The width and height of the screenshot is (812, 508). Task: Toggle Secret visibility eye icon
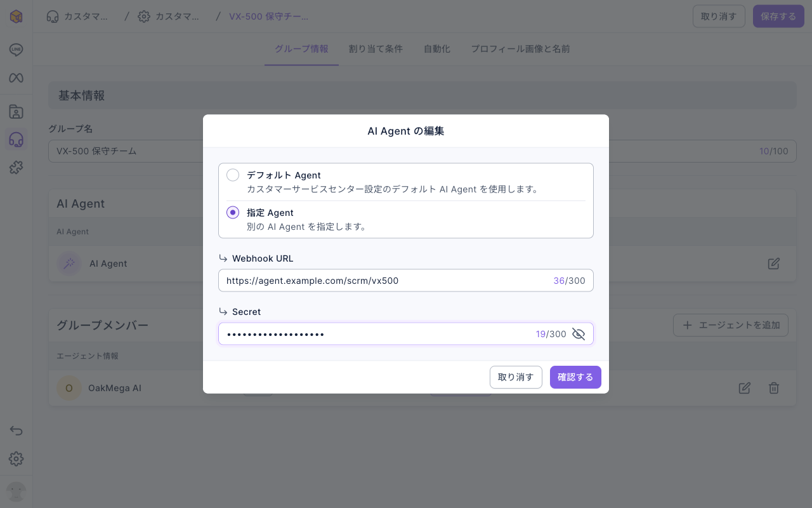click(x=579, y=334)
